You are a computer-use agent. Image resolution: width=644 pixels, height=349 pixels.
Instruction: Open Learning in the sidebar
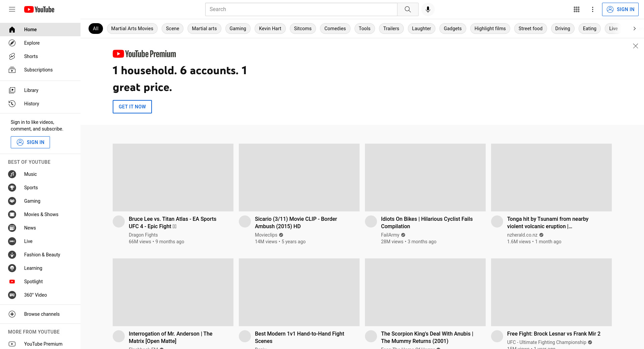[x=40, y=268]
